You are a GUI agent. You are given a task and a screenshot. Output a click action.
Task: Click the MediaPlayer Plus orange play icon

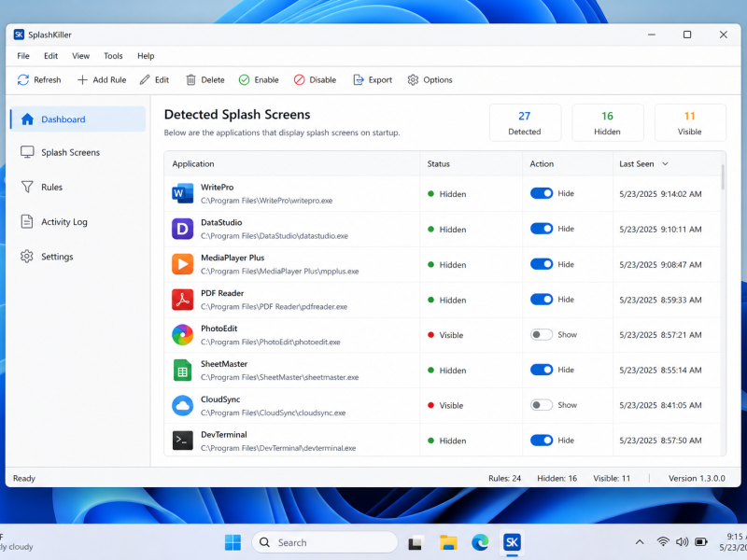point(182,264)
